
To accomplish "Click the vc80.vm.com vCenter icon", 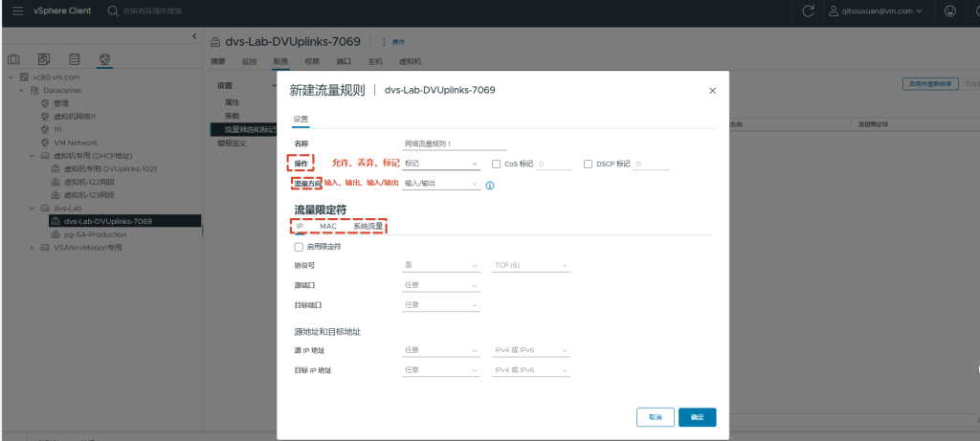I will pos(24,77).
